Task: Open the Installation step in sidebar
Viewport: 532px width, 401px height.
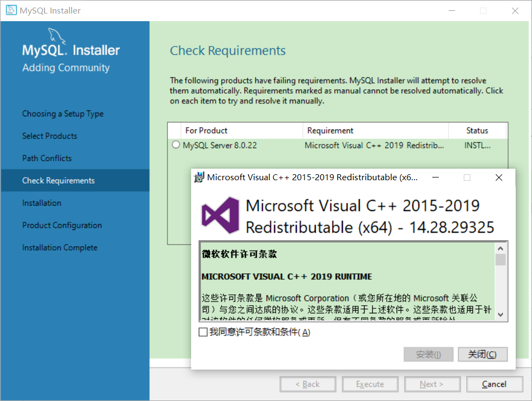Action: point(42,203)
